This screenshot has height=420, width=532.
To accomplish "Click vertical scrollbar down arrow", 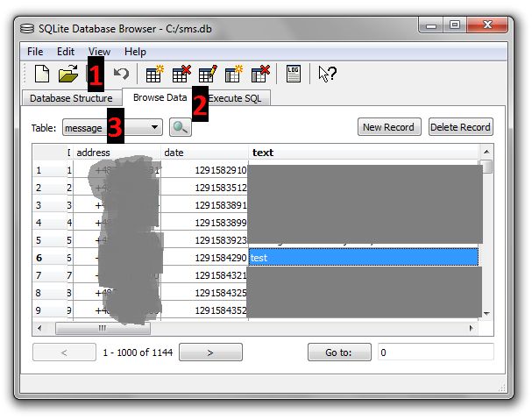I will pos(486,313).
